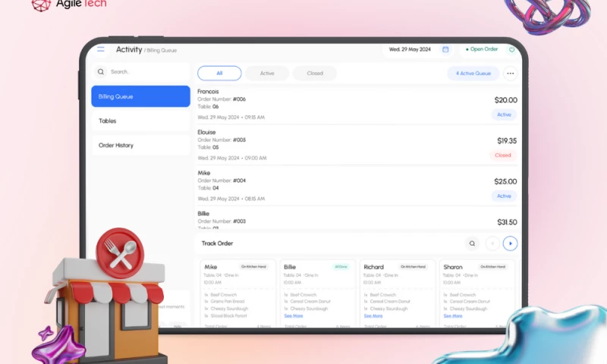Expand See More in Richard's order card

(x=373, y=315)
